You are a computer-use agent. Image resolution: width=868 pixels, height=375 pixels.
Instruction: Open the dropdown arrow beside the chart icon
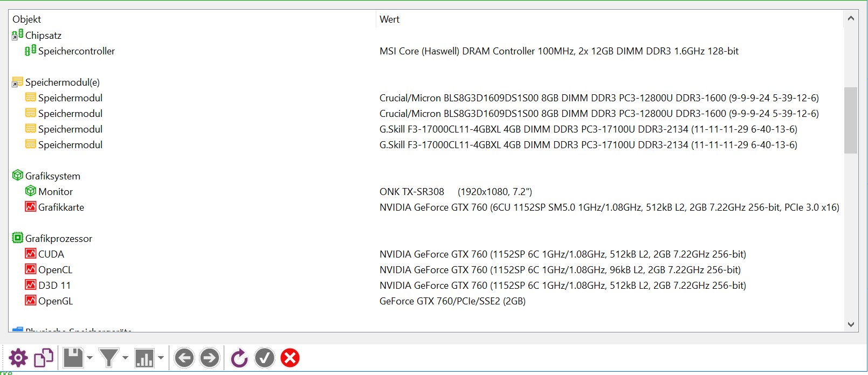[161, 358]
